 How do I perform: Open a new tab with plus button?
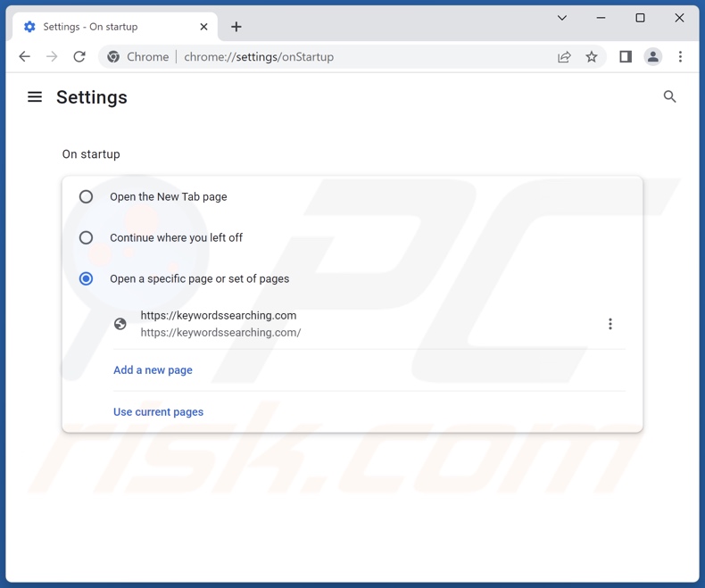click(236, 27)
